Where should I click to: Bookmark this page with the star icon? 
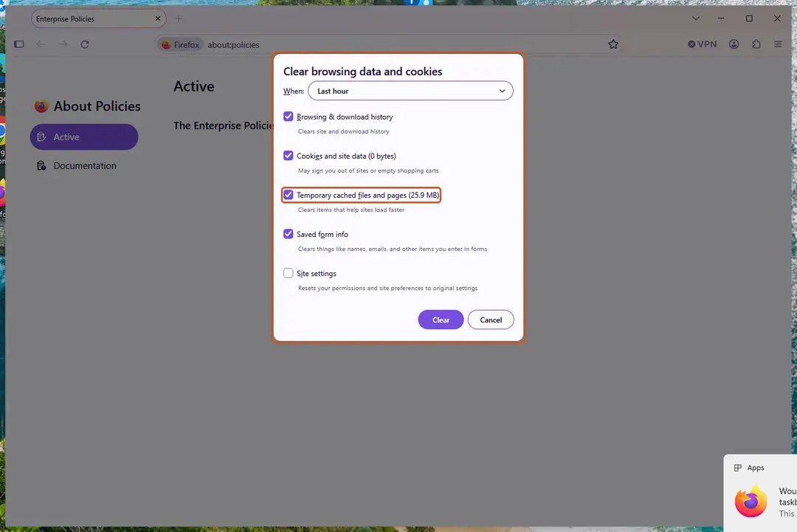pyautogui.click(x=613, y=44)
